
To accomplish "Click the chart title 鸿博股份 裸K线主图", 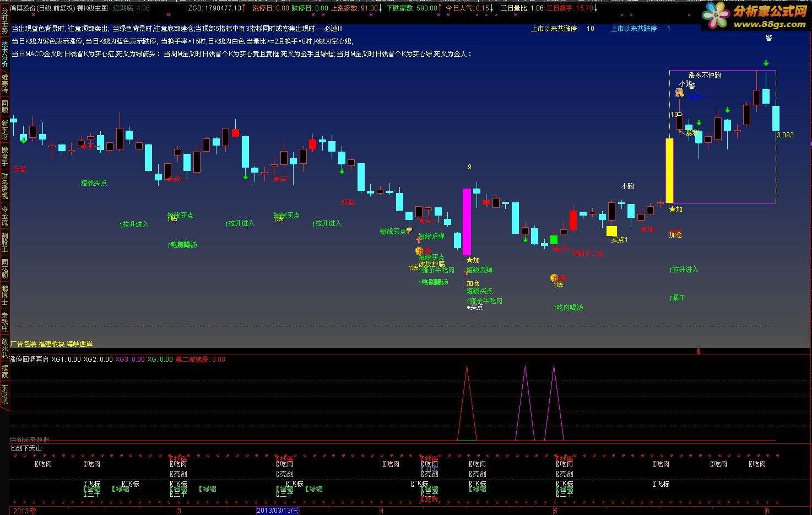I will point(59,8).
